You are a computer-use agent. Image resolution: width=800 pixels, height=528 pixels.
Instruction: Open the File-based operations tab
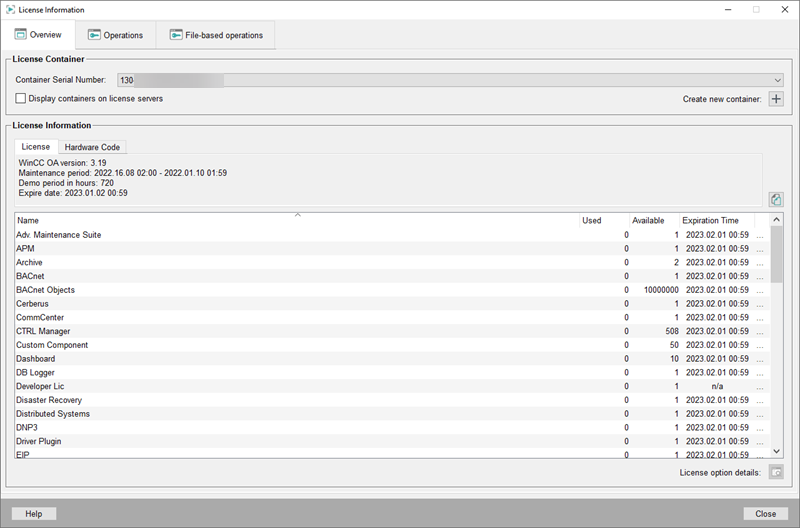(x=216, y=35)
